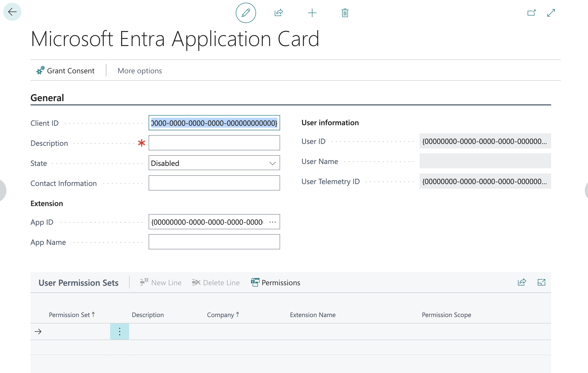588x373 pixels.
Task: Open Permissions action
Action: click(276, 283)
